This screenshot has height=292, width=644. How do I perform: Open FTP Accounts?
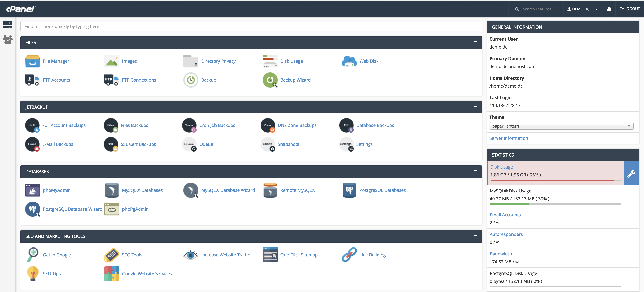pyautogui.click(x=56, y=80)
